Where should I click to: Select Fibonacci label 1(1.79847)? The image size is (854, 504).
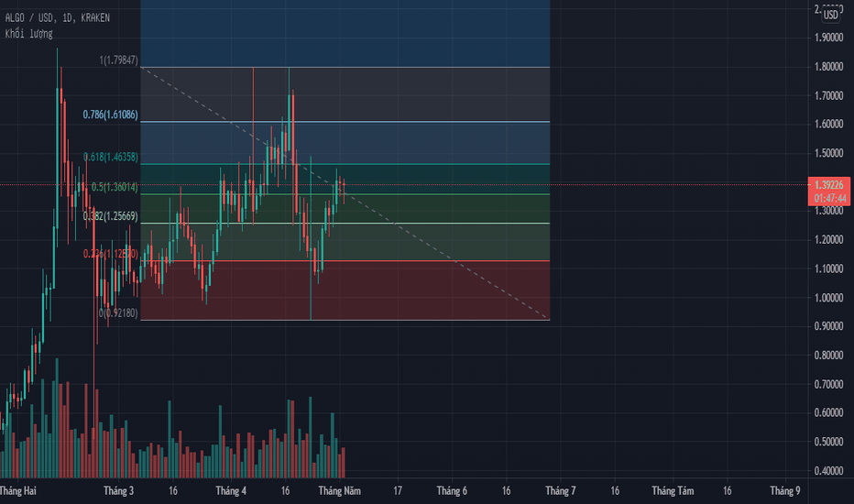pyautogui.click(x=119, y=60)
